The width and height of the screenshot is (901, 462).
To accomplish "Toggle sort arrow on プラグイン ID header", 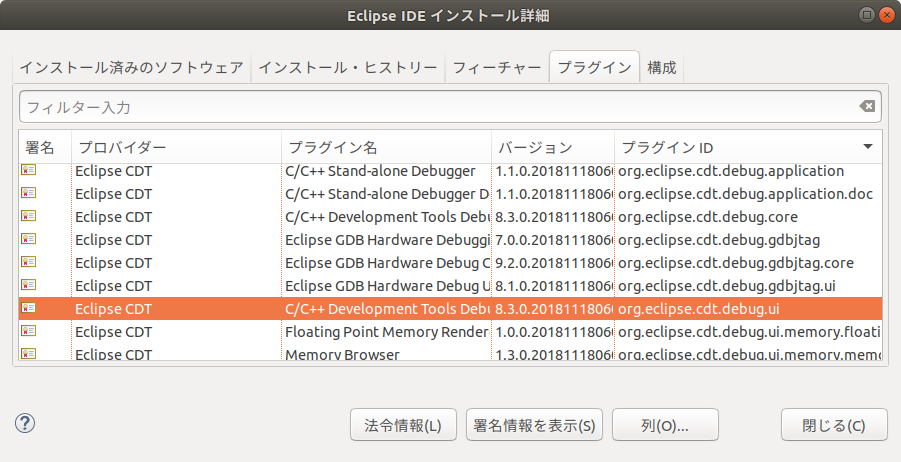I will point(868,147).
